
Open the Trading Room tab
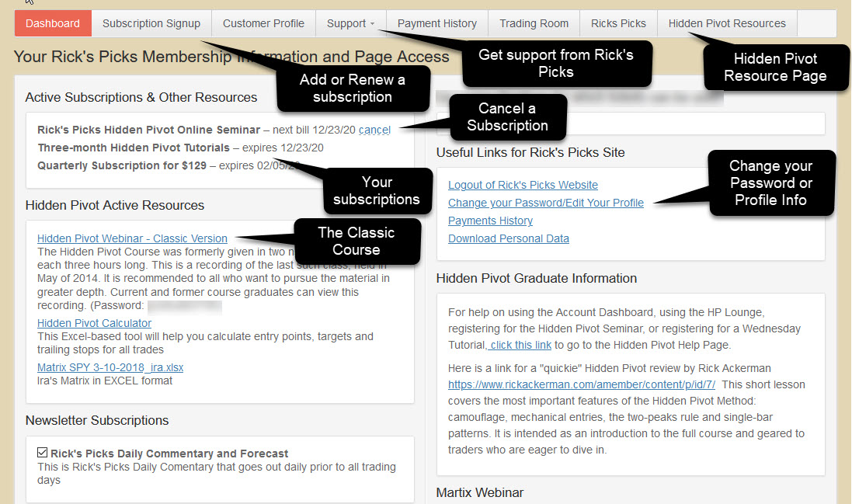(x=534, y=23)
